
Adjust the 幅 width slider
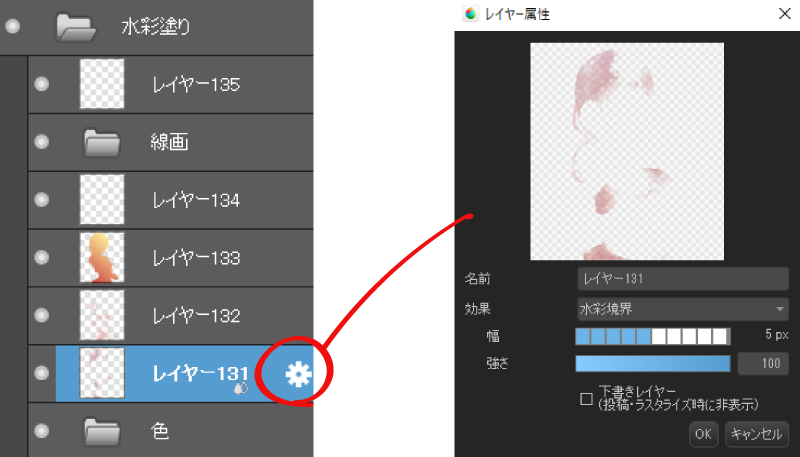[x=653, y=336]
